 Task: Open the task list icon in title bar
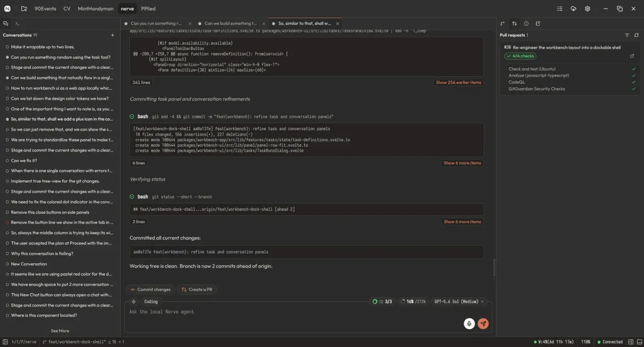(559, 9)
